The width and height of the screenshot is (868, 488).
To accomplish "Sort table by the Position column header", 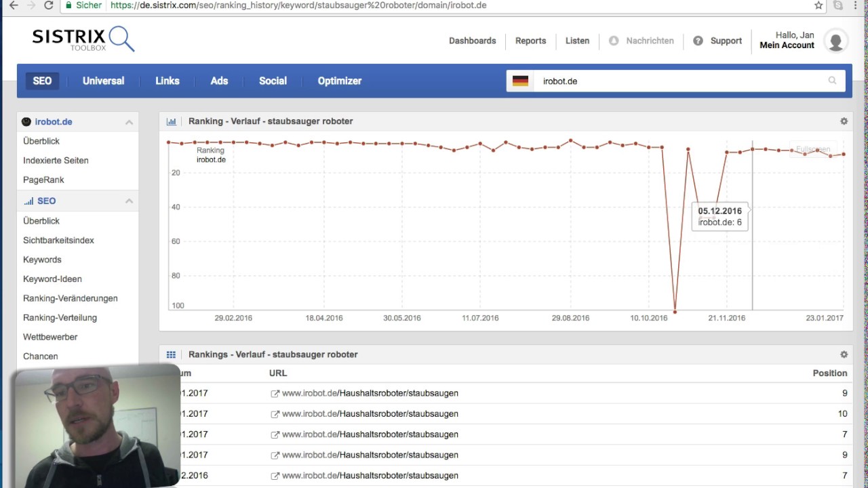I will click(830, 373).
